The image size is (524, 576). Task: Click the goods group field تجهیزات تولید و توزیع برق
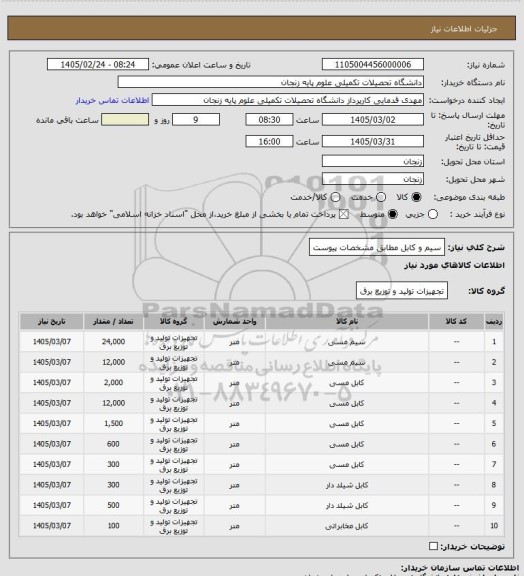[402, 291]
